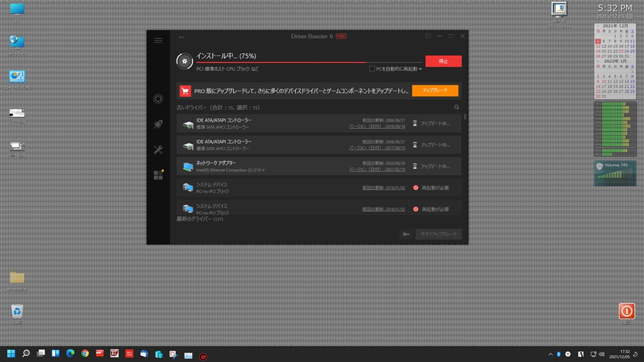Click the orange upgrade button
The height and width of the screenshot is (362, 644).
[x=435, y=90]
